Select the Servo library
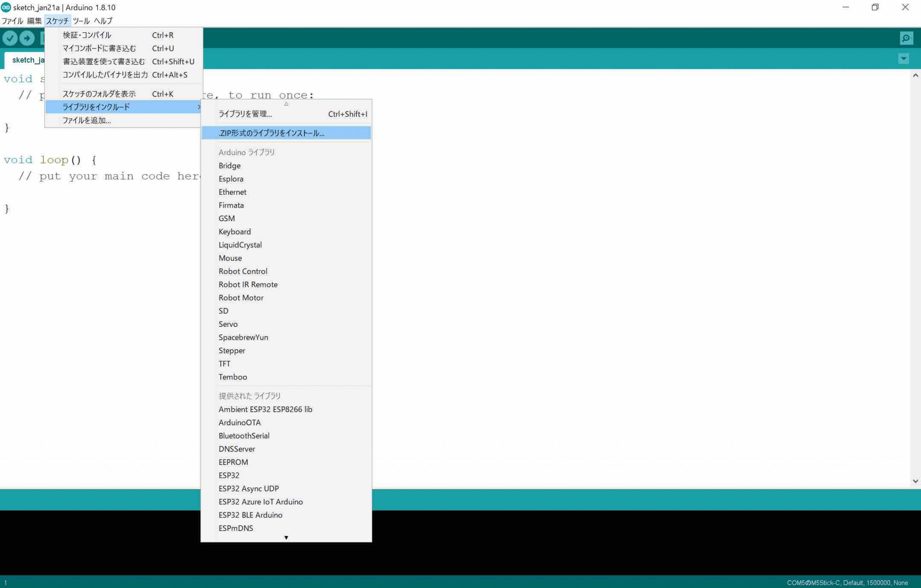The width and height of the screenshot is (921, 588). 228,324
